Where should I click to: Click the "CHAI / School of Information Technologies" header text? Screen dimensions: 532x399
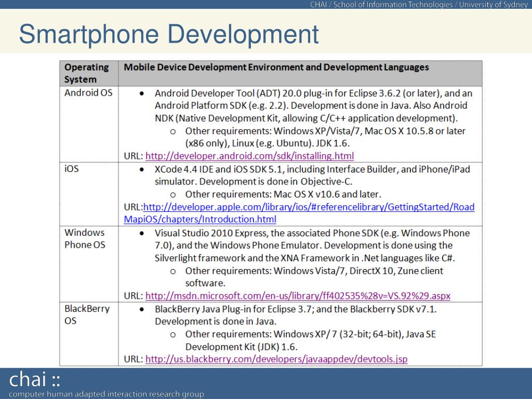click(x=419, y=4)
